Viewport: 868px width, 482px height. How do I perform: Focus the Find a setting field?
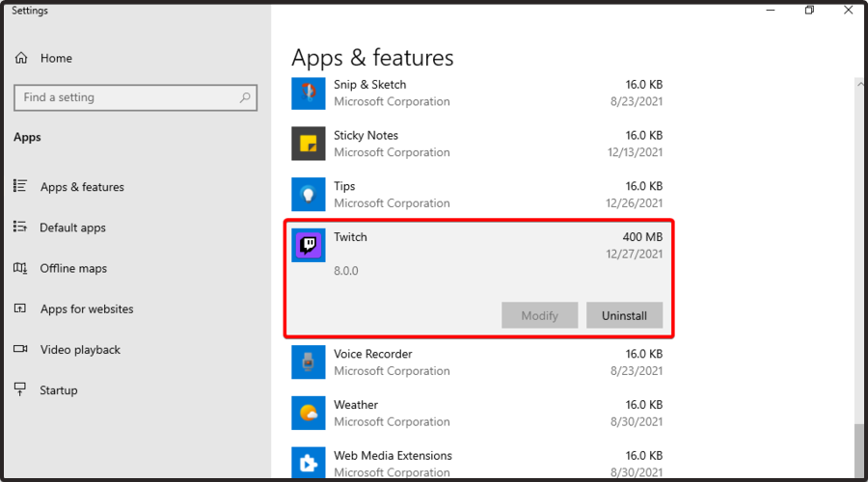coord(136,97)
